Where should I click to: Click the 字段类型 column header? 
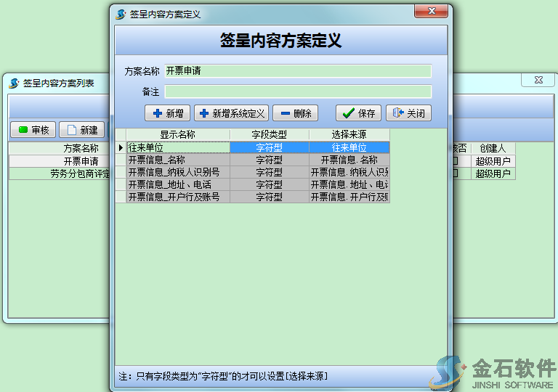(269, 135)
